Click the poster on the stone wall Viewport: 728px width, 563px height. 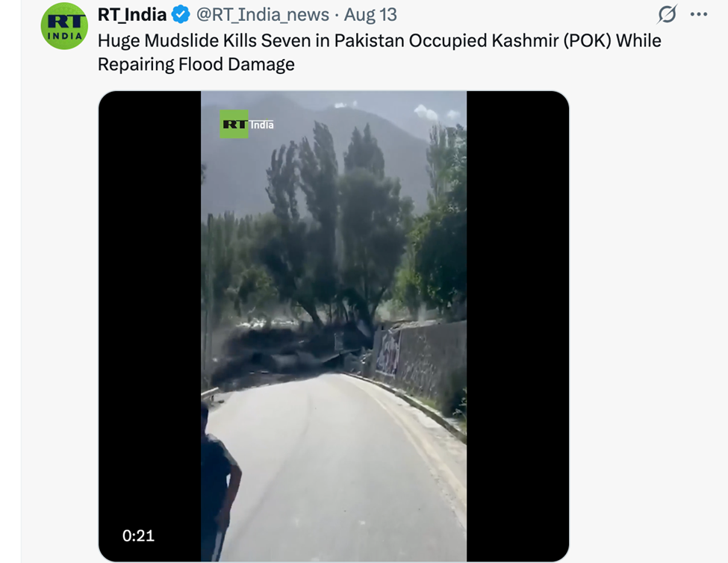[388, 352]
